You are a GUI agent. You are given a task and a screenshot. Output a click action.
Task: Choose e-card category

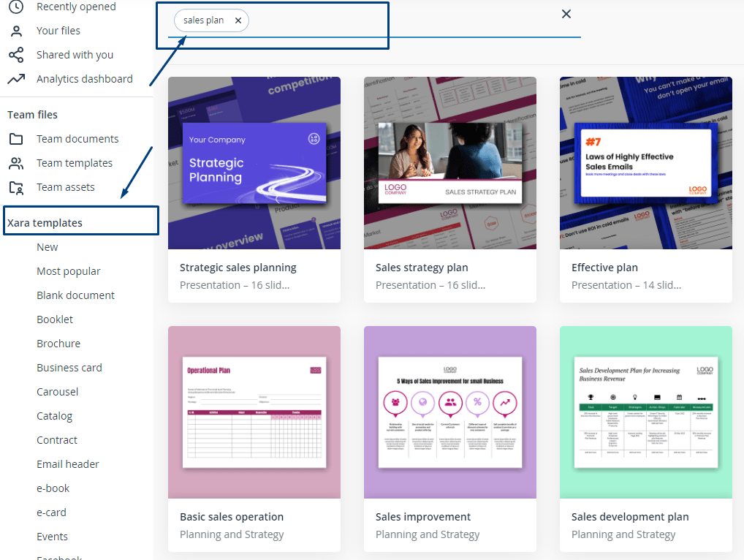click(x=51, y=512)
